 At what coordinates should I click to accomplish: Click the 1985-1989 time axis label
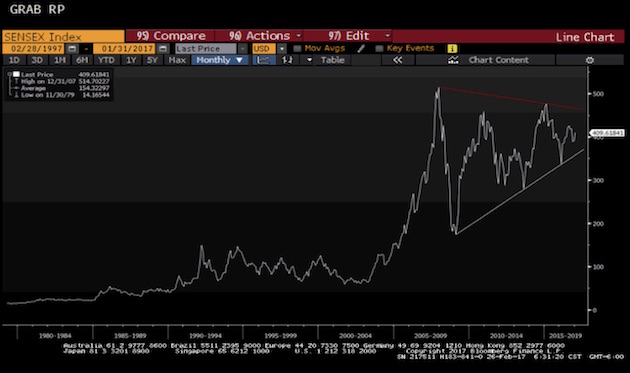point(130,336)
